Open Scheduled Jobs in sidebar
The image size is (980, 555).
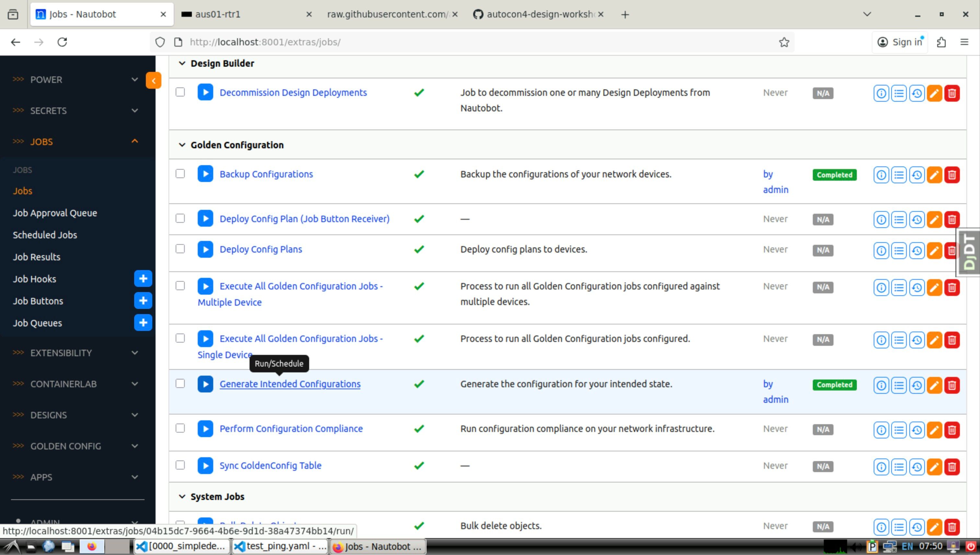[x=45, y=235]
